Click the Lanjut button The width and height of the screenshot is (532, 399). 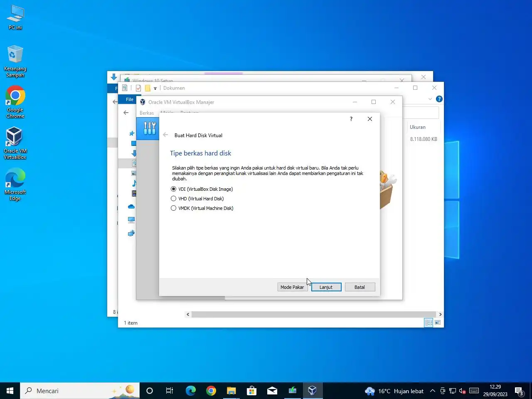click(x=326, y=287)
